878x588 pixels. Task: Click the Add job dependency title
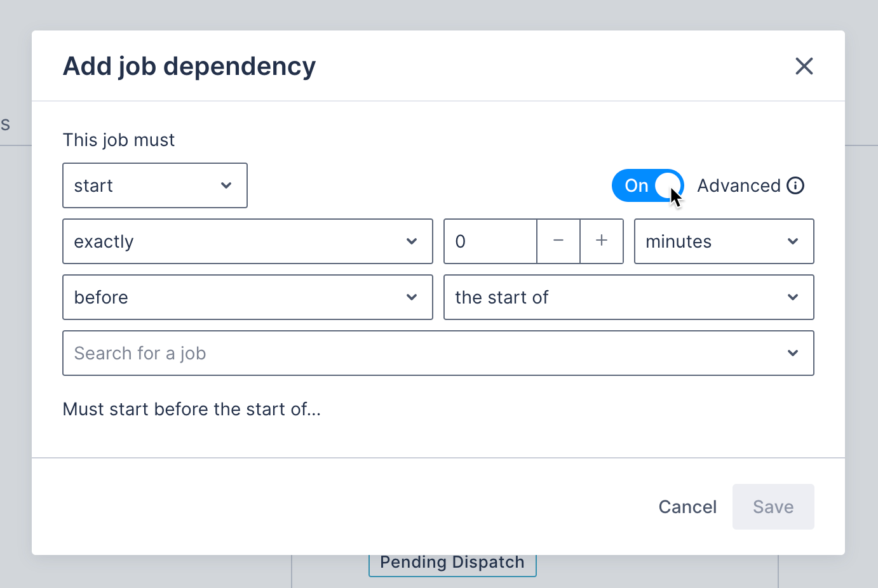point(189,66)
